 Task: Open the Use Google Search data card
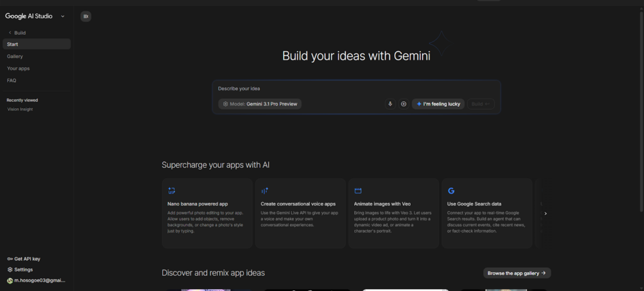pos(487,214)
